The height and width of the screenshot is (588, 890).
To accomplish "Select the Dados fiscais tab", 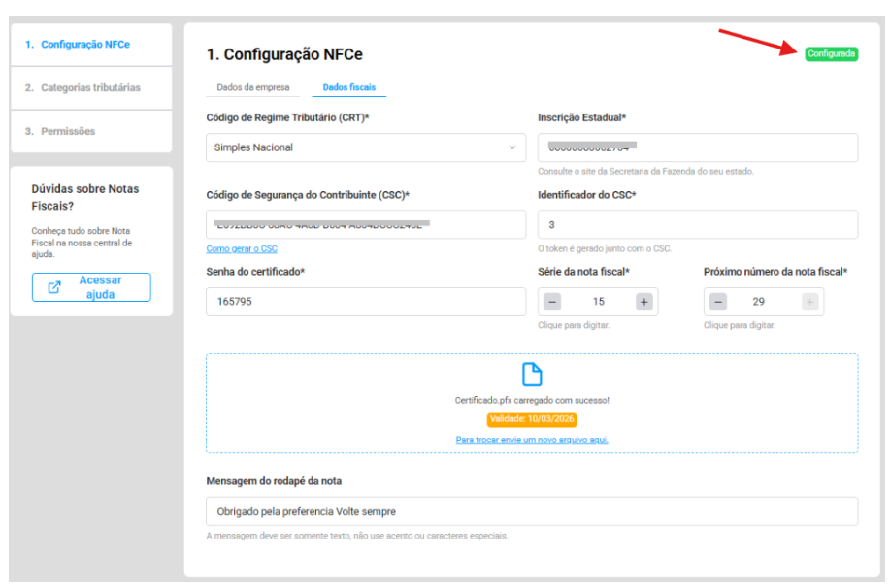I will 348,87.
